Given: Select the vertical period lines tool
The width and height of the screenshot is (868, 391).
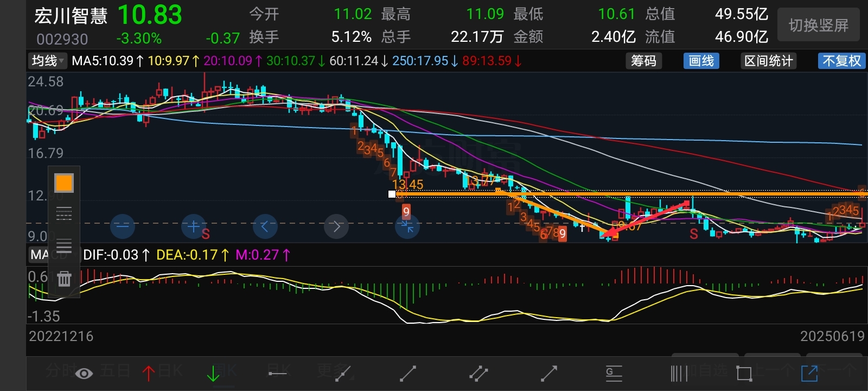Looking at the screenshot, I should click(x=679, y=374).
